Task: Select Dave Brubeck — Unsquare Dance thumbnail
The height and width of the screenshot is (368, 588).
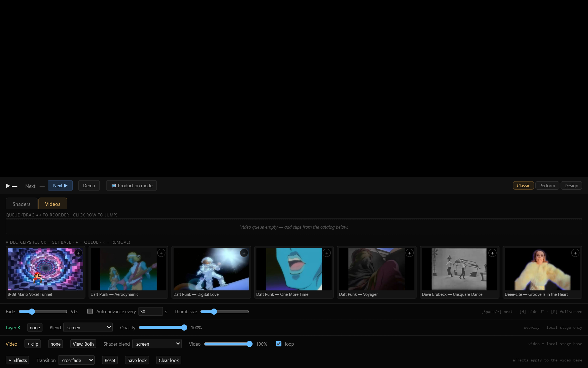Action: pos(460,269)
